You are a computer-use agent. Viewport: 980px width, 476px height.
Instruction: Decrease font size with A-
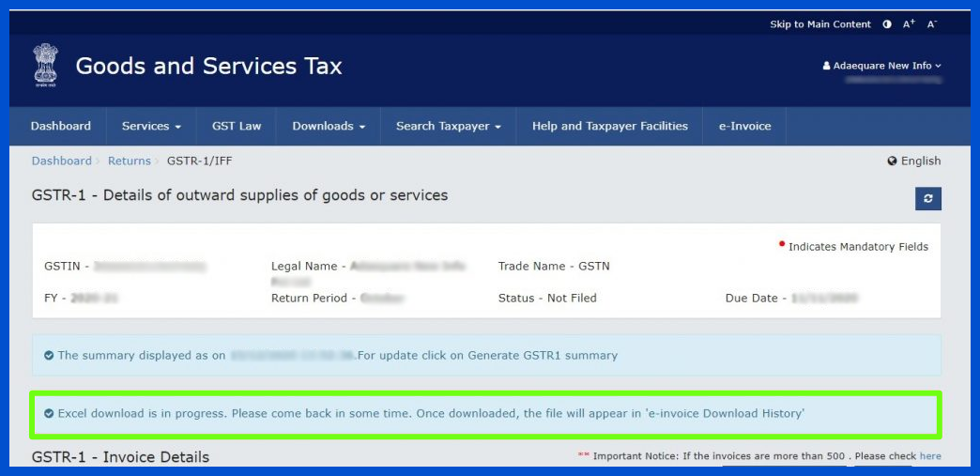click(x=931, y=23)
